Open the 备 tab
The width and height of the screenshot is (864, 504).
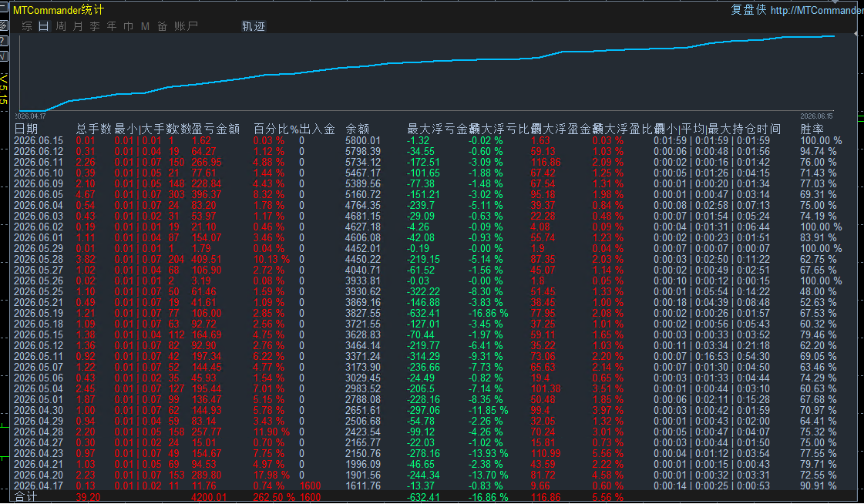[x=162, y=26]
